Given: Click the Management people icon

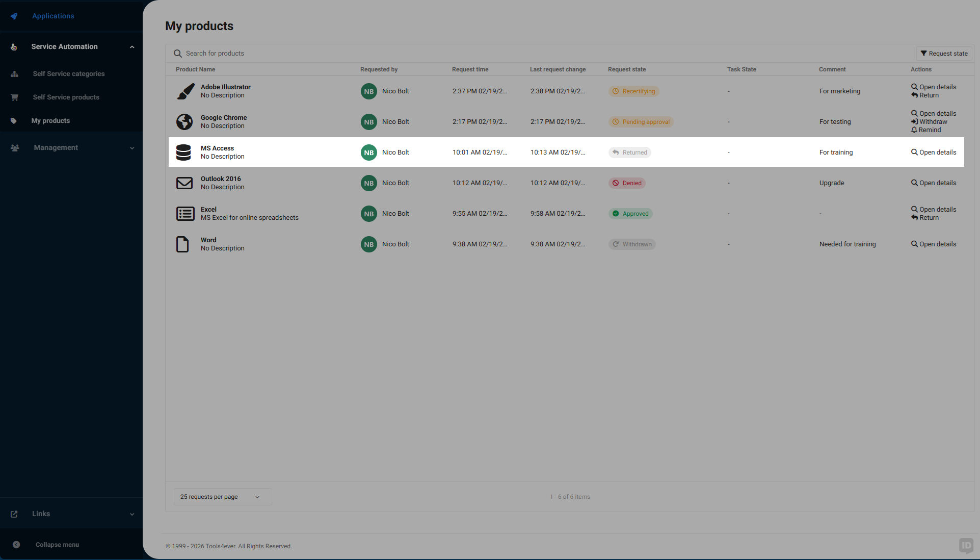Looking at the screenshot, I should pos(14,147).
